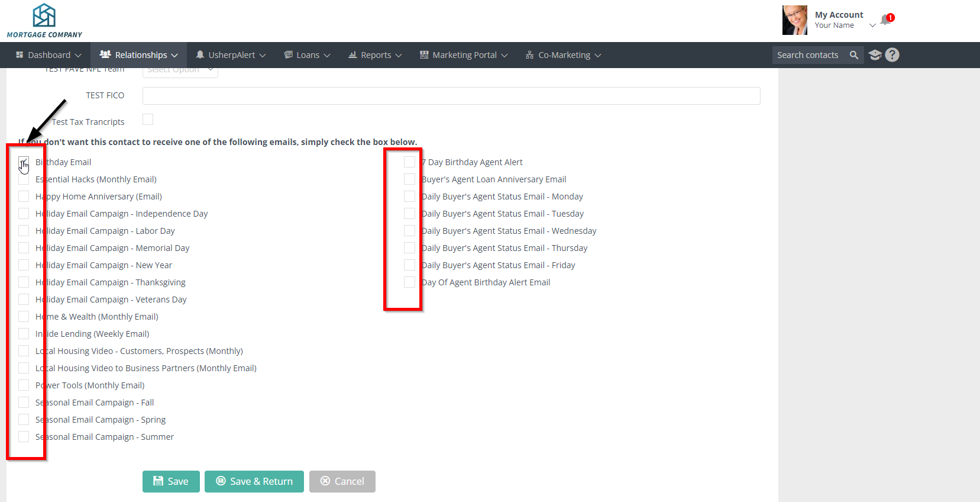Click the Dashboard grid icon
This screenshot has width=980, height=502.
(x=20, y=55)
